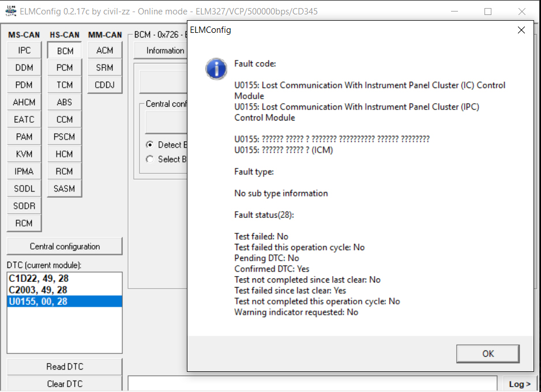Screen dimensions: 541x392
Task: Open the Information tab
Action: (164, 51)
